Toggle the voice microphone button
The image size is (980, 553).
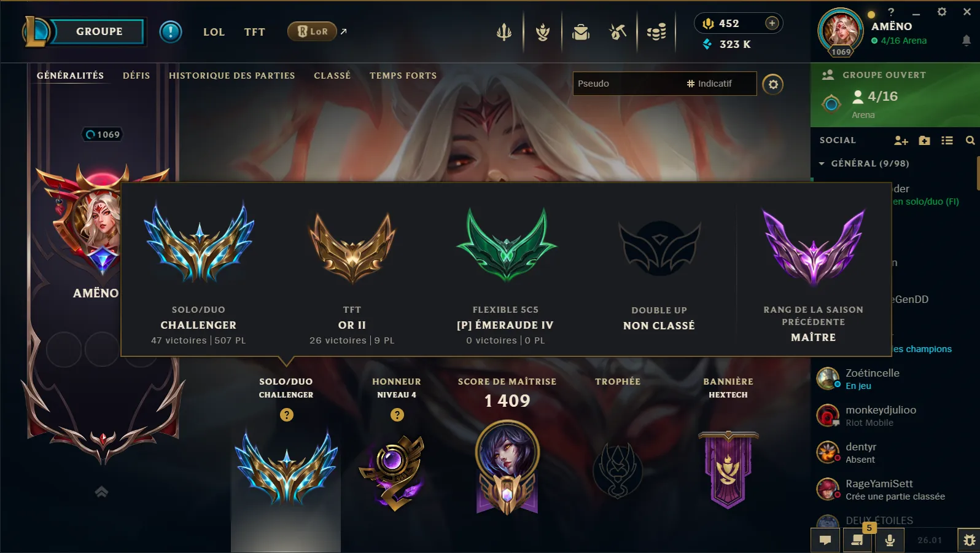click(890, 540)
